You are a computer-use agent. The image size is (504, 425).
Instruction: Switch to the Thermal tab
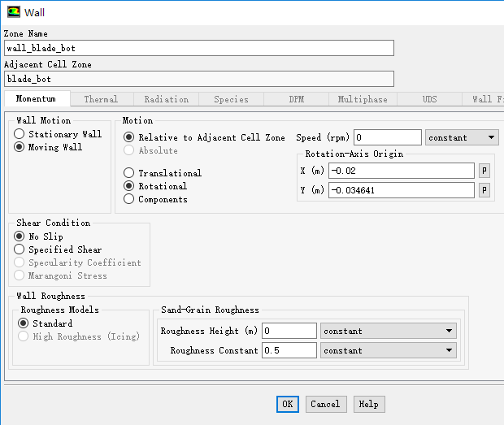pos(101,99)
